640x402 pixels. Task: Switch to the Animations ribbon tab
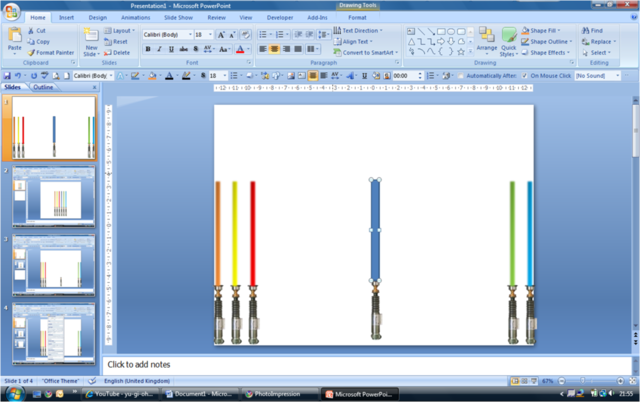point(135,17)
